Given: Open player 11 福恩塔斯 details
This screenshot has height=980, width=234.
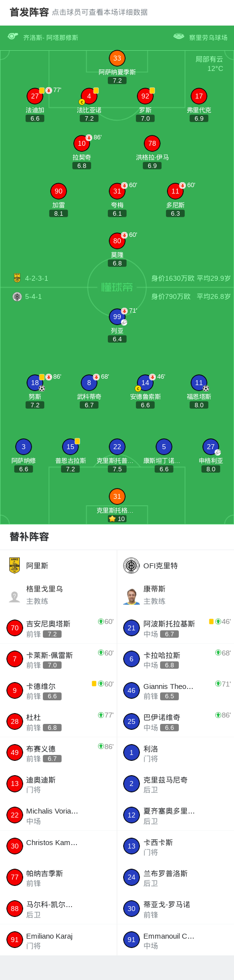Looking at the screenshot, I should point(199,383).
